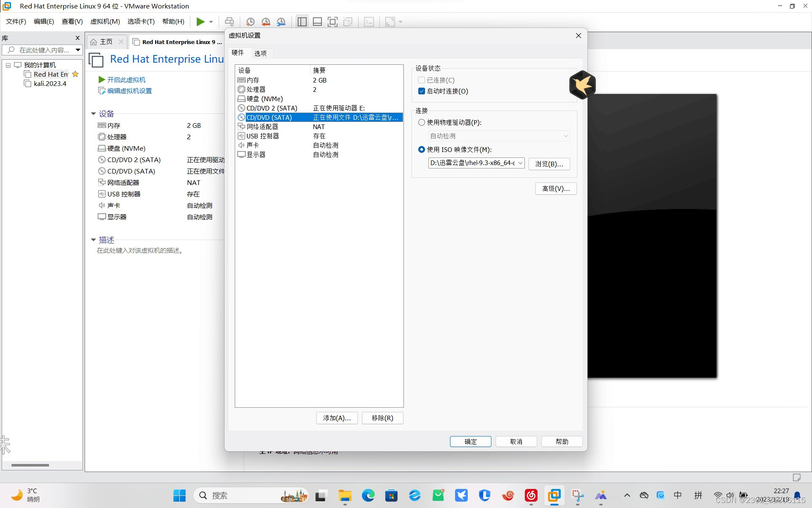Revert to snapshot toolbar icon
This screenshot has height=508, width=812.
pyautogui.click(x=266, y=22)
